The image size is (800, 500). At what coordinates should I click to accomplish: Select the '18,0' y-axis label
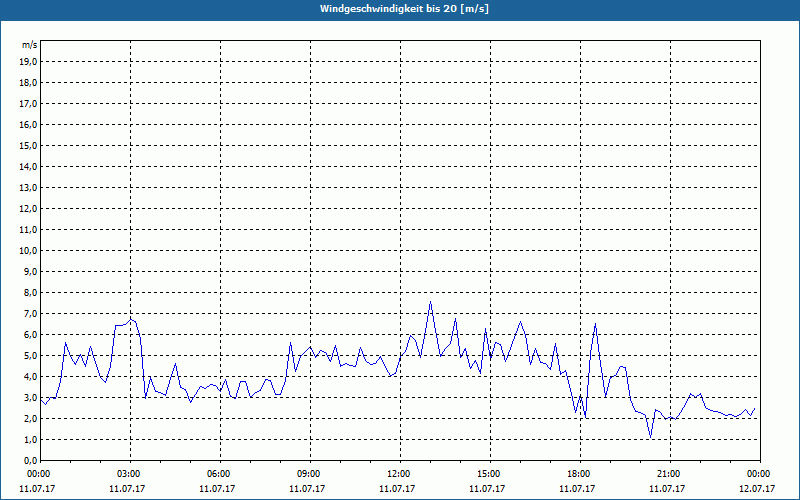[x=28, y=83]
